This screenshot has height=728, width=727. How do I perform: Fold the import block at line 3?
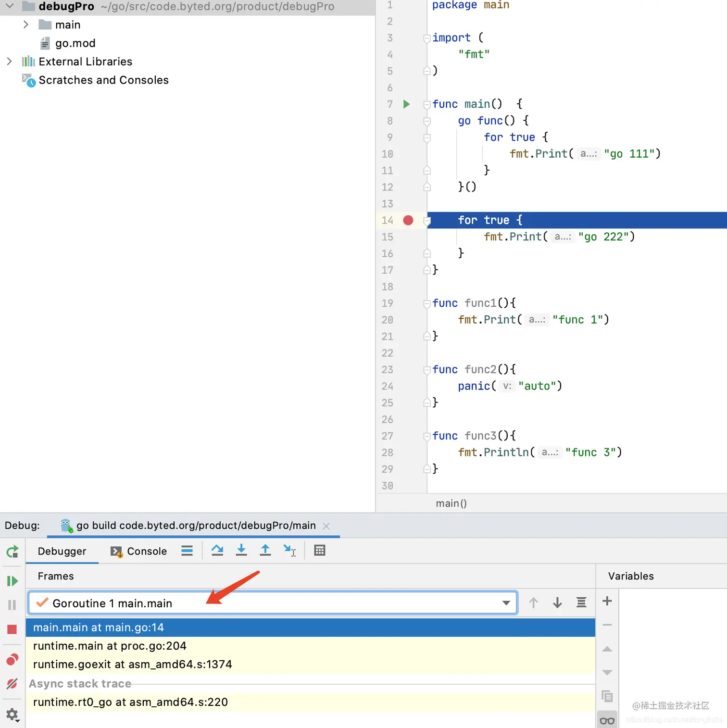point(427,38)
